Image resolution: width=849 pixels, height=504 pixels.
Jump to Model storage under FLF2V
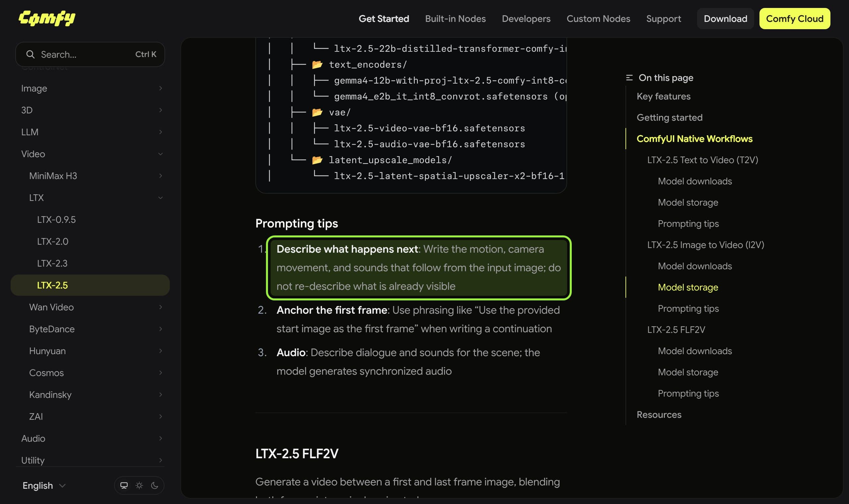point(688,372)
